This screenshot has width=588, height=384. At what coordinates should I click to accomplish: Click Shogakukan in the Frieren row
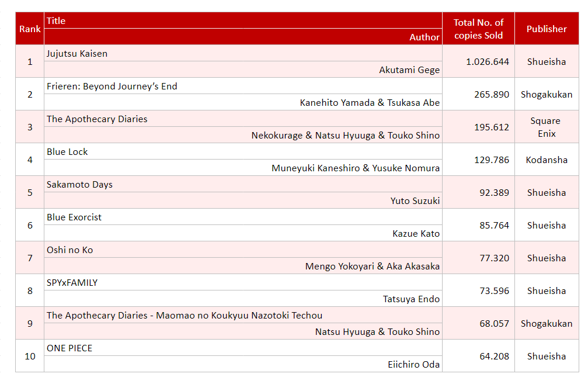[x=547, y=94]
